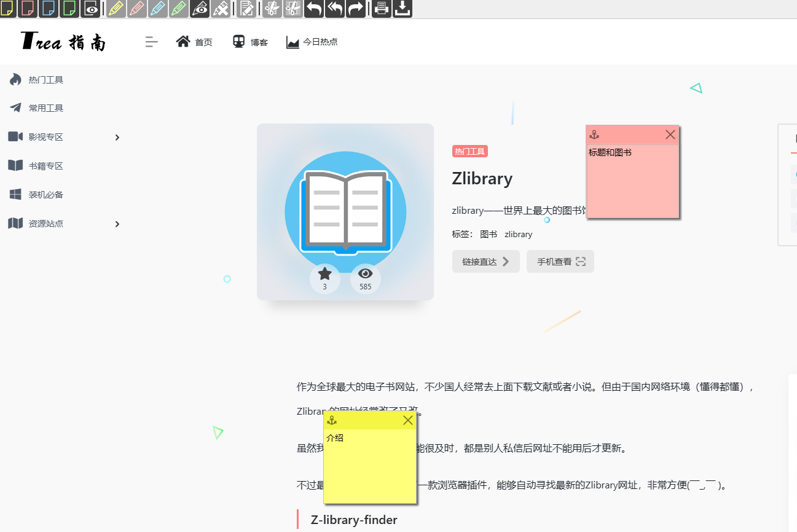Close the pink 标题和图书 sticky note
This screenshot has height=532, width=797.
coord(670,135)
